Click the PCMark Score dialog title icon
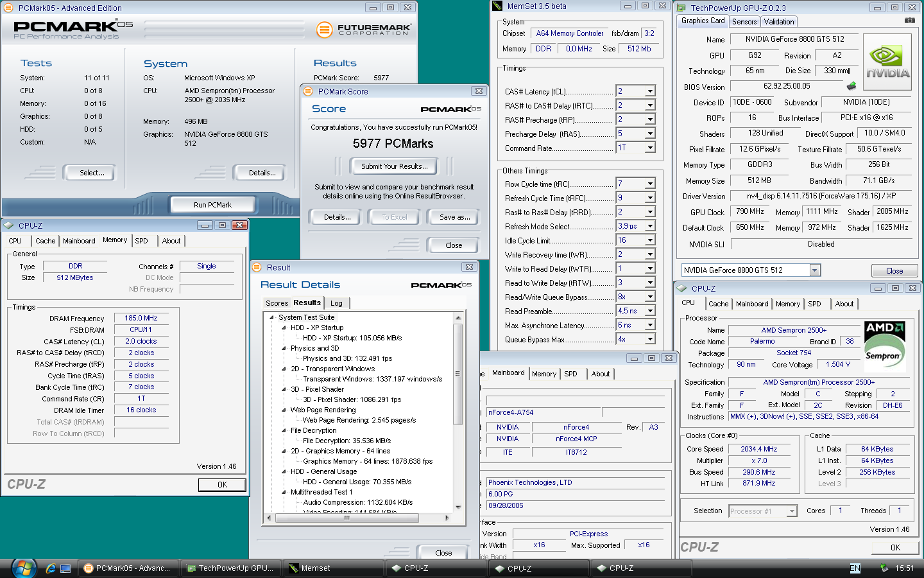 pos(309,91)
